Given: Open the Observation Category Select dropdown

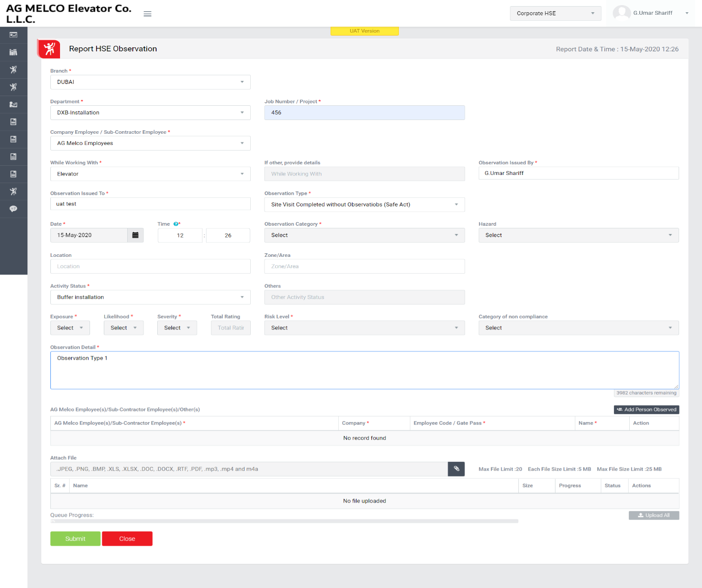Looking at the screenshot, I should click(365, 235).
